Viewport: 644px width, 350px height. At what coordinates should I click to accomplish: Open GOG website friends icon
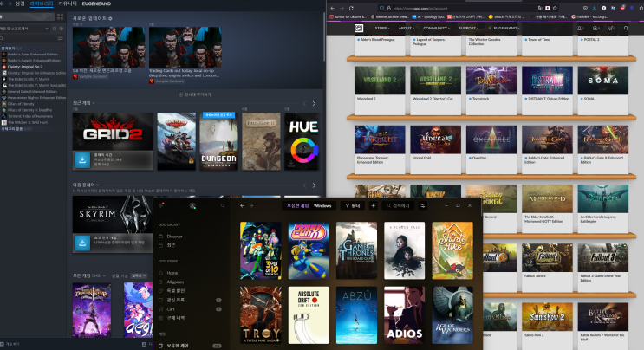pyautogui.click(x=596, y=29)
